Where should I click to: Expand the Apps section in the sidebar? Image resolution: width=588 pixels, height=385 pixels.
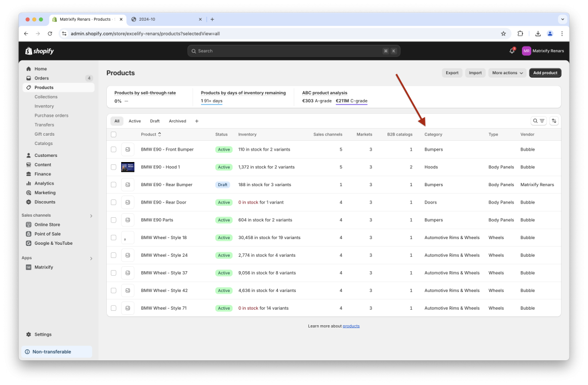[x=91, y=258]
